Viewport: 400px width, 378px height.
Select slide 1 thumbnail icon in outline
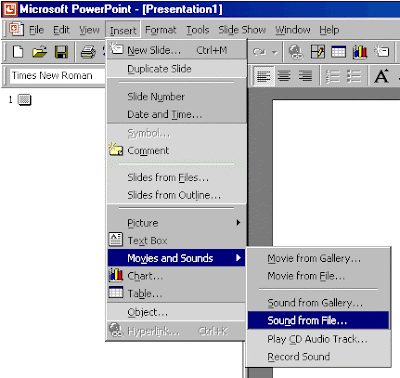pyautogui.click(x=24, y=100)
